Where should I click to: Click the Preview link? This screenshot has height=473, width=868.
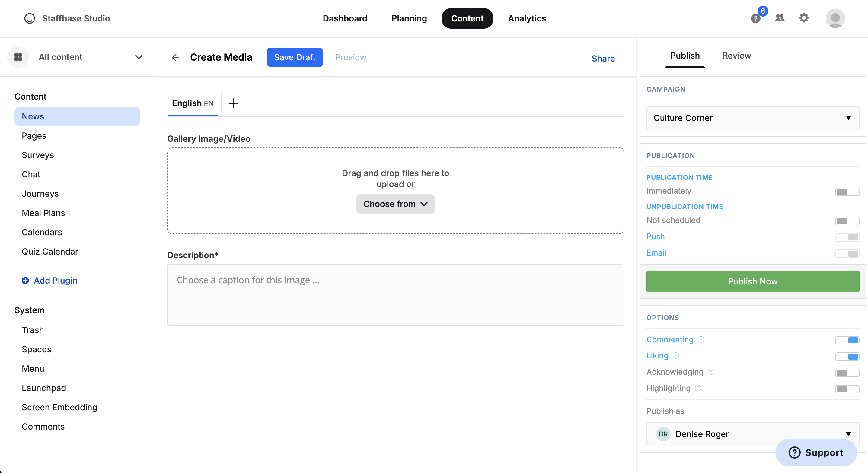coord(350,57)
